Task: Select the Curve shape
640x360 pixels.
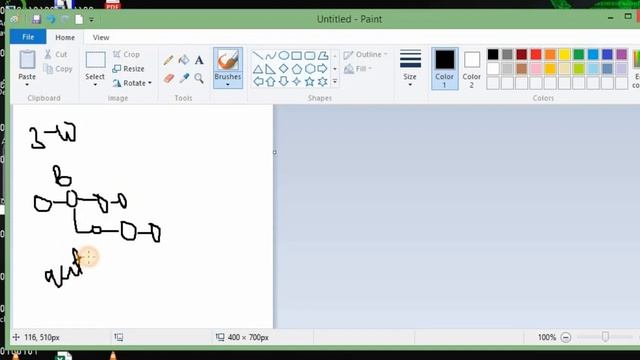Action: (270, 56)
